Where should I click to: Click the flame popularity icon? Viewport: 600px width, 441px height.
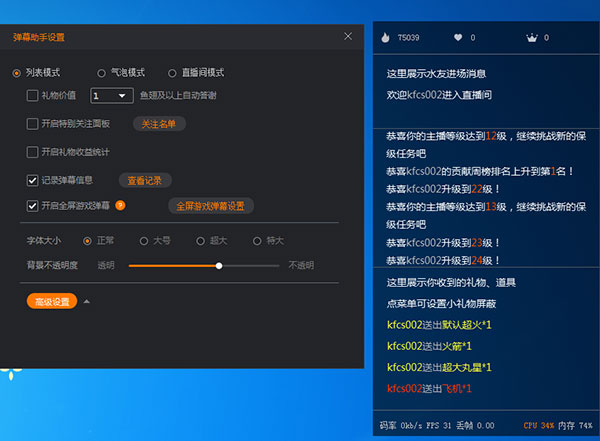pos(387,38)
